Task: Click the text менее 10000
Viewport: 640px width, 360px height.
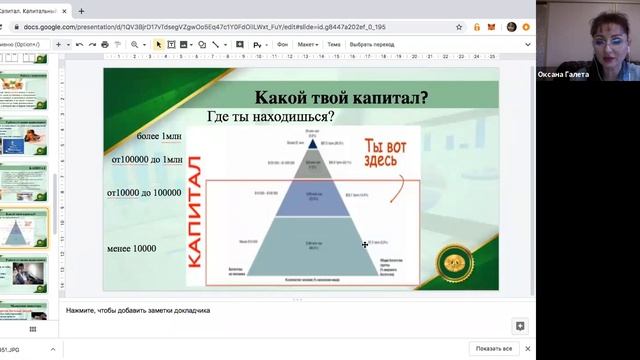Action: [131, 249]
